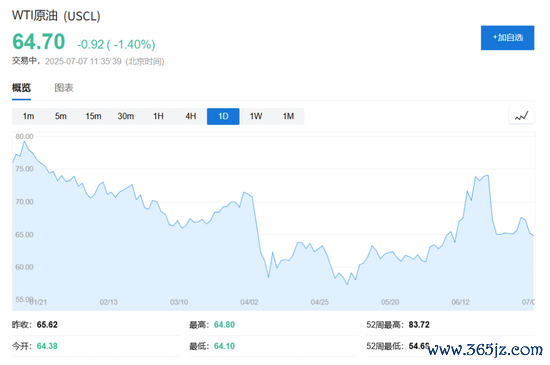Click the line chart type icon
Screen dimensions: 550x365
(x=521, y=116)
